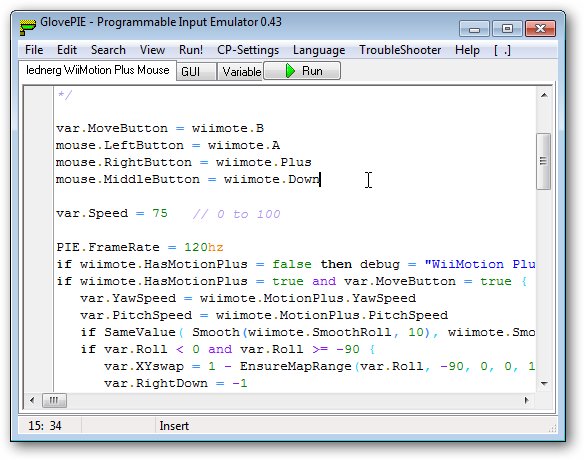Click the vertical scrollbar up arrow
Screen dimensions: 584x460
tap(544, 95)
